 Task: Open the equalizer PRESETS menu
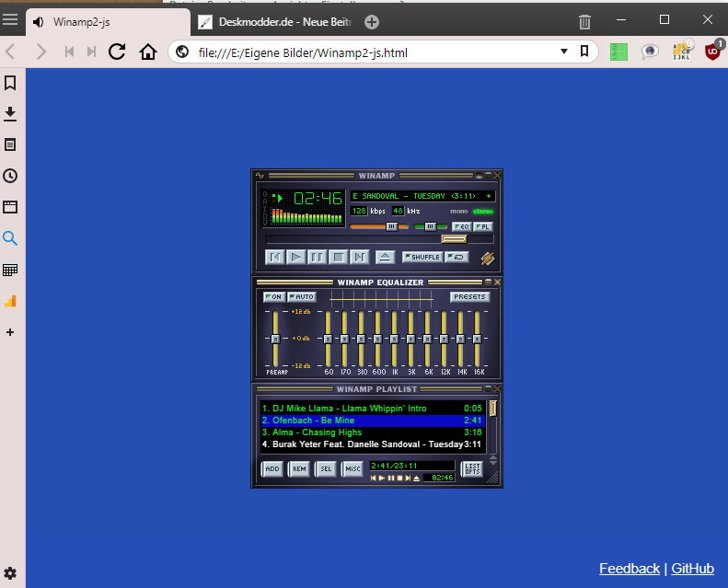(469, 297)
